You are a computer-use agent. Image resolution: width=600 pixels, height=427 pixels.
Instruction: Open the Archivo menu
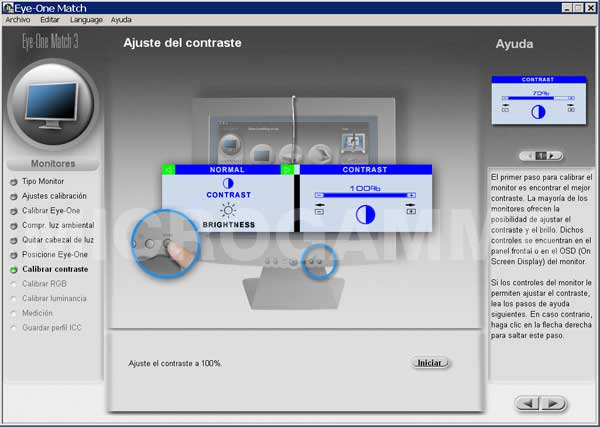18,20
